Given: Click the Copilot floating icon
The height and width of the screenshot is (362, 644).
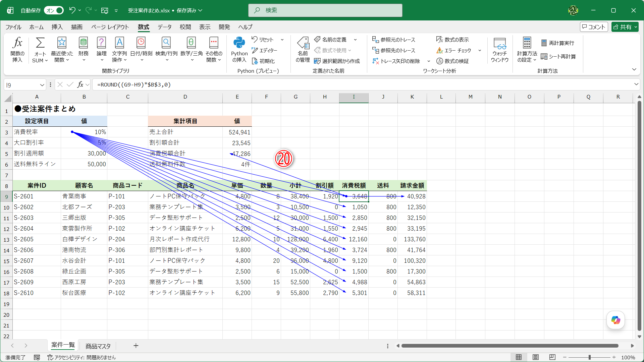Looking at the screenshot, I should [x=615, y=320].
